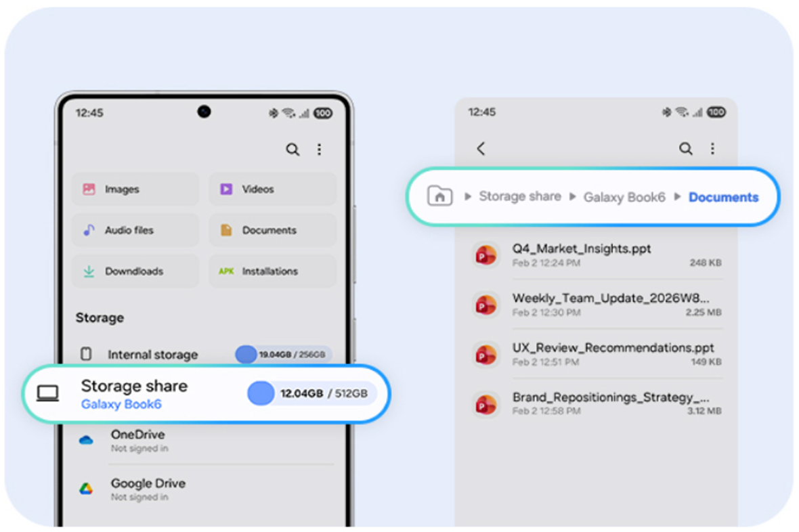Open Brand_Repositionings_Strategy file
This screenshot has width=799, height=532.
[596, 403]
